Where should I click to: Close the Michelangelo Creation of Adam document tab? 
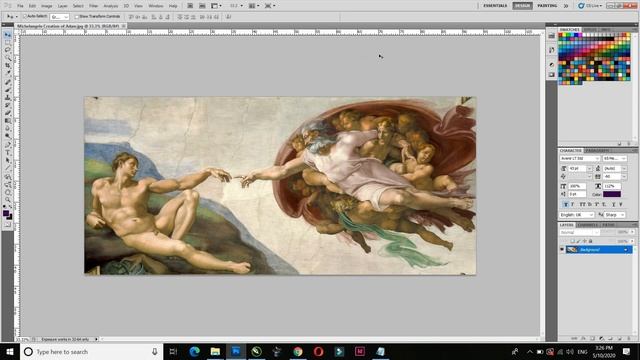(124, 26)
